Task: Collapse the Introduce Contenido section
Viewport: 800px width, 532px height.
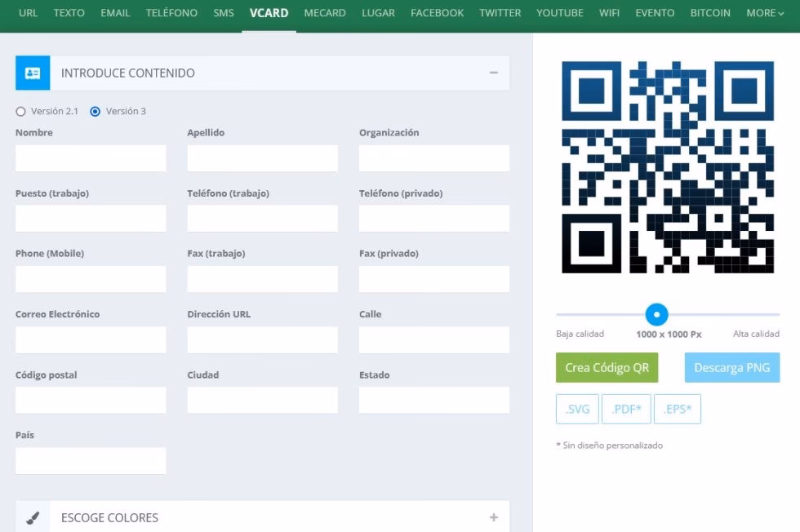Action: (493, 73)
